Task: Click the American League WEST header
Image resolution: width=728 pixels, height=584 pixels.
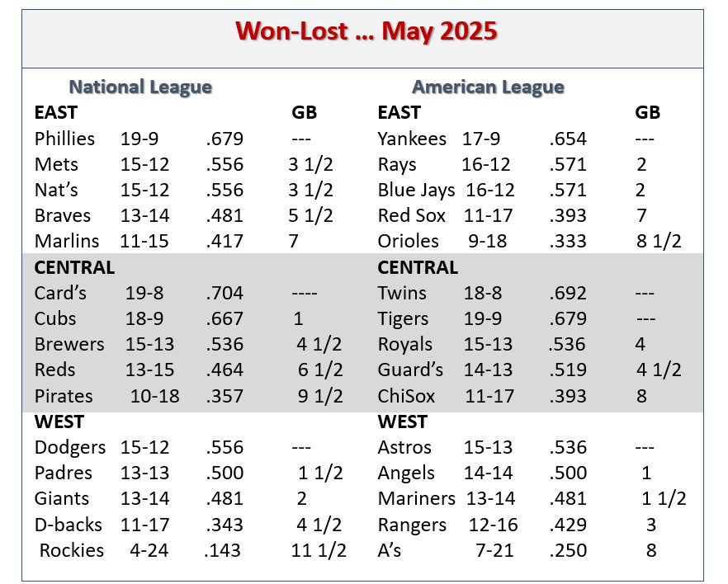Action: (402, 422)
